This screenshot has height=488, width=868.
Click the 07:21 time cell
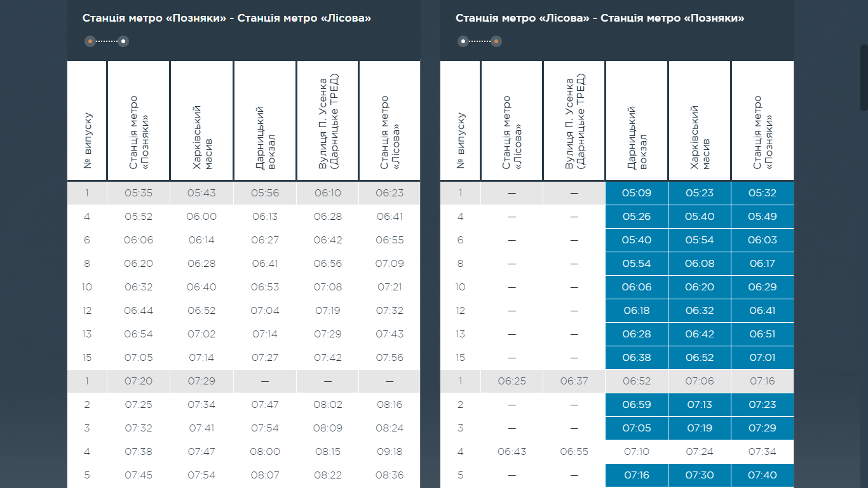(390, 287)
